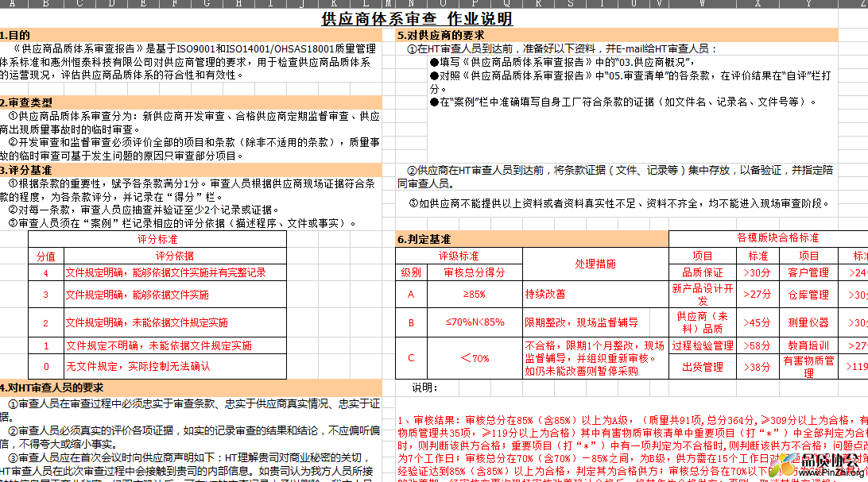
Task: Select the bullet starting 填写《供应商品质体系审查报告》
Action: [563, 62]
